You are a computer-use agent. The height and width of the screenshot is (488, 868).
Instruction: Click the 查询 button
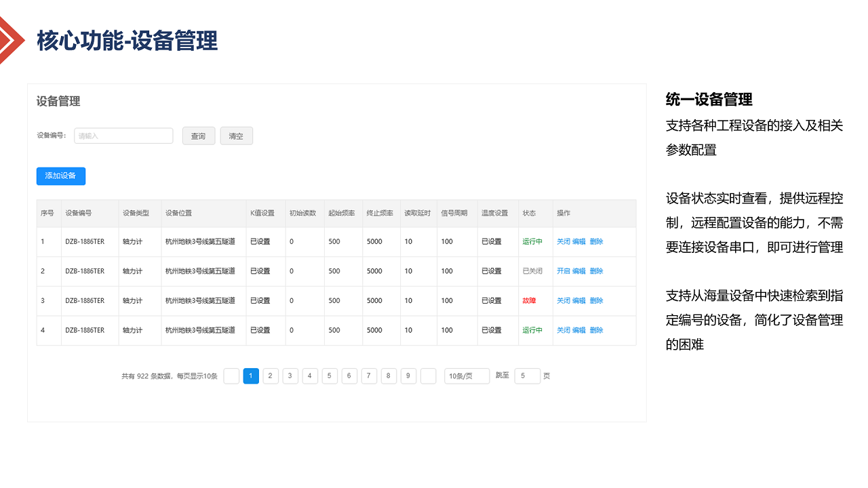pyautogui.click(x=199, y=136)
